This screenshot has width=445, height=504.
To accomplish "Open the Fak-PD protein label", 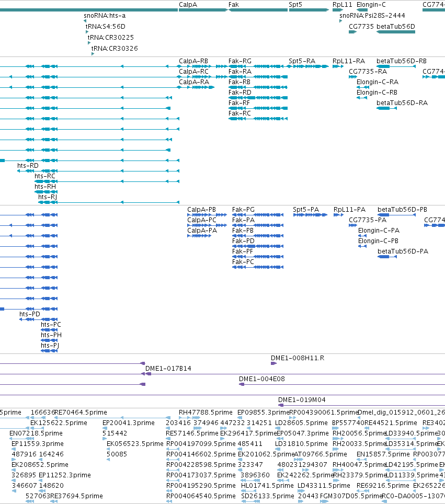I will 243,241.
